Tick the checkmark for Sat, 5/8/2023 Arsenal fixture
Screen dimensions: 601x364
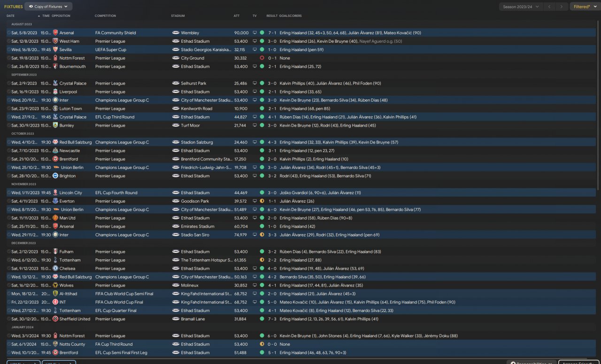pyautogui.click(x=8, y=33)
